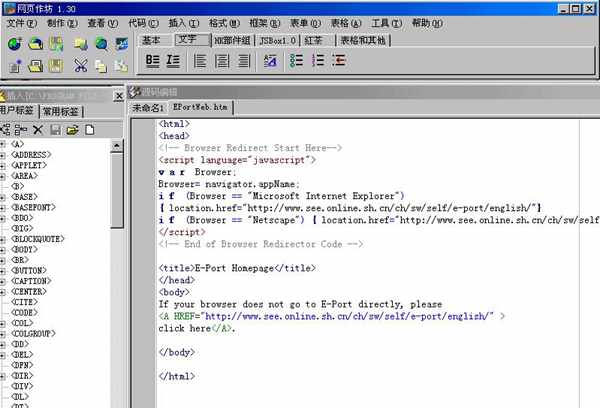Screen dimensions: 600x408
Task: Open the 框架 menu
Action: [x=265, y=23]
